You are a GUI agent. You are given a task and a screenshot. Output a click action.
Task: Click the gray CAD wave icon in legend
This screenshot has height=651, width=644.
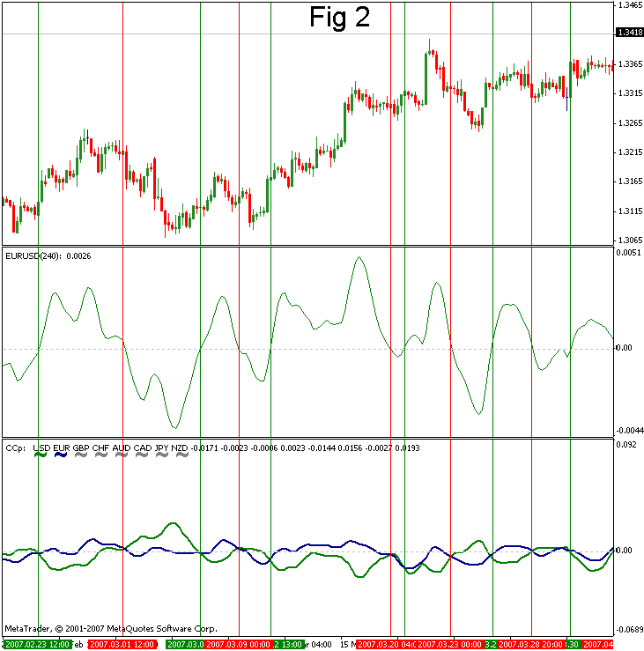coord(142,455)
